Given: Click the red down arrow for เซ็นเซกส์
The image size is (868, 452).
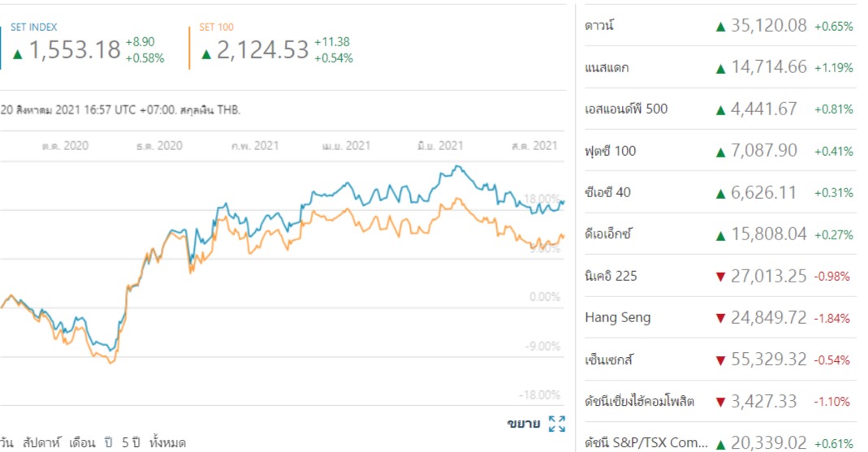Looking at the screenshot, I should coord(719,360).
